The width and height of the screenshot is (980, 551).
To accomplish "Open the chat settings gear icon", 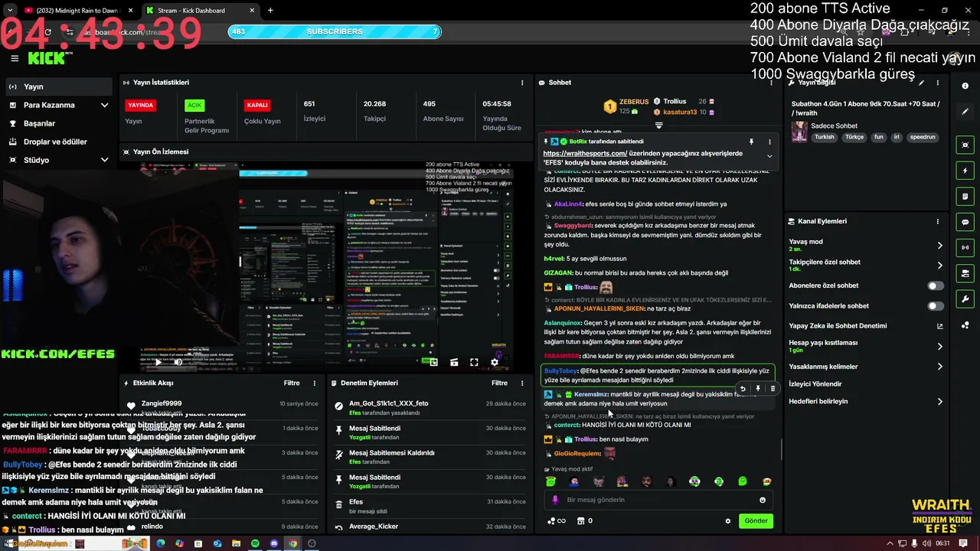I will click(727, 521).
